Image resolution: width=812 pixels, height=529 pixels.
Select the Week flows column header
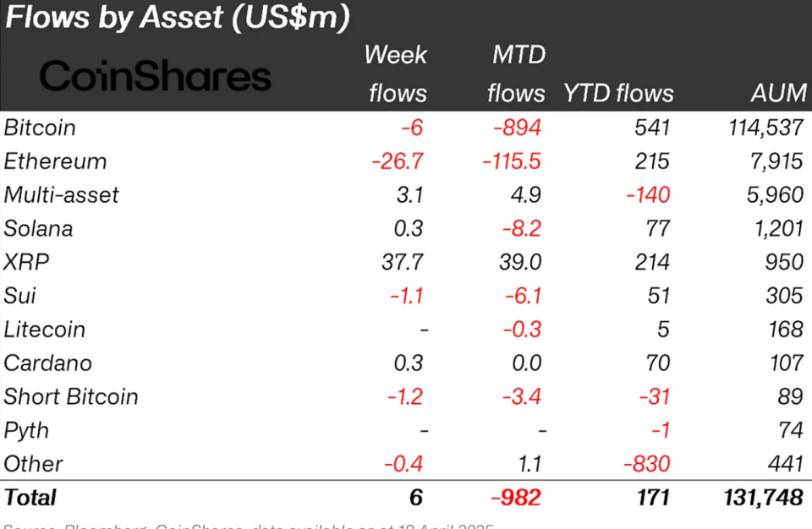coord(396,74)
